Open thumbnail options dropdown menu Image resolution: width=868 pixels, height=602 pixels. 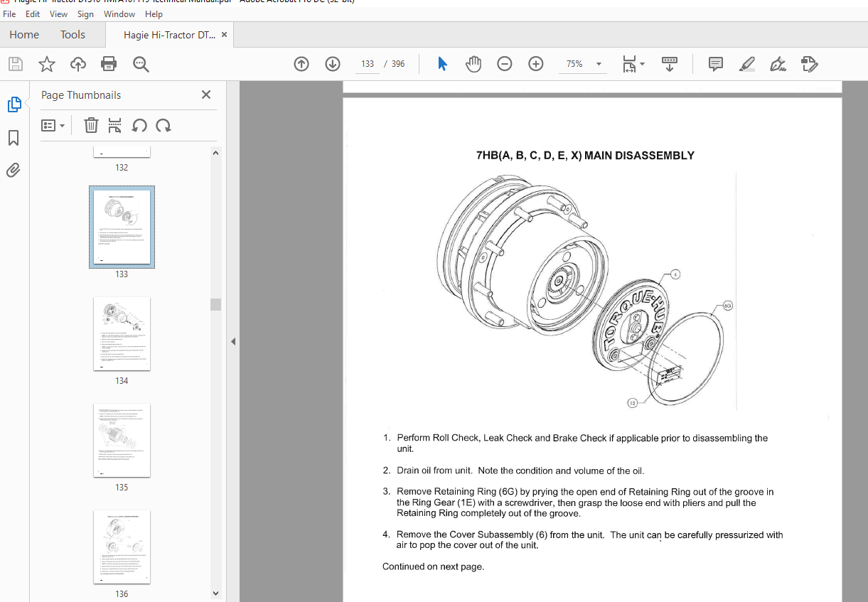pyautogui.click(x=53, y=126)
